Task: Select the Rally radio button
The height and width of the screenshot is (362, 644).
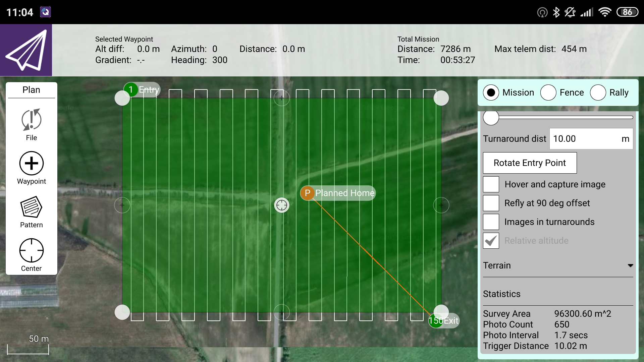Action: 598,93
